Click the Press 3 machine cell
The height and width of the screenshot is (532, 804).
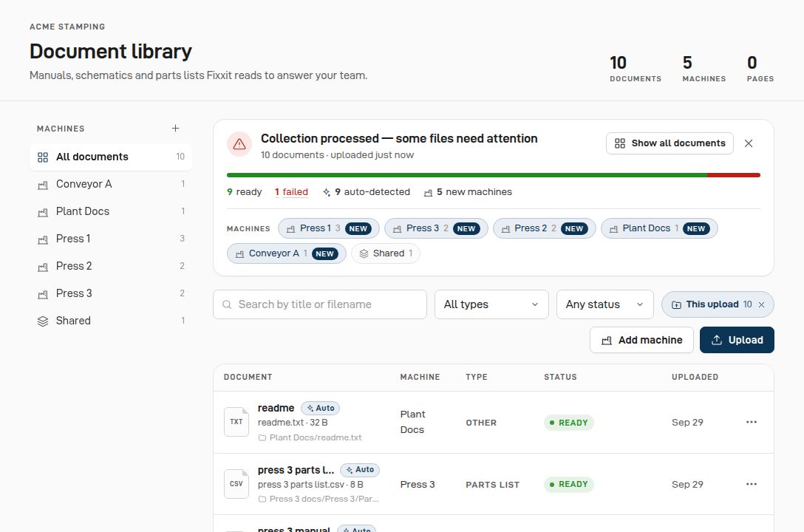(x=418, y=484)
